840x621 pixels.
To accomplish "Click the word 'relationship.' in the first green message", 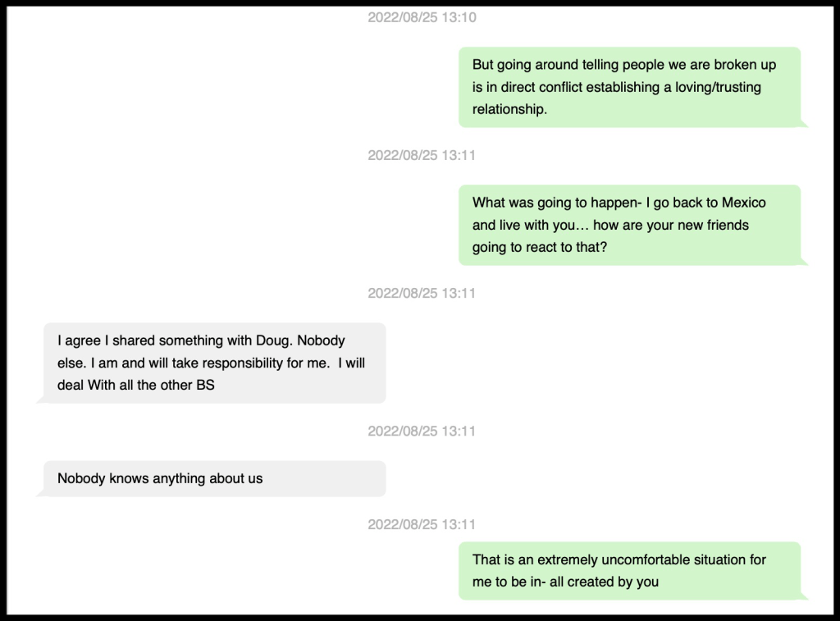I will [x=509, y=109].
